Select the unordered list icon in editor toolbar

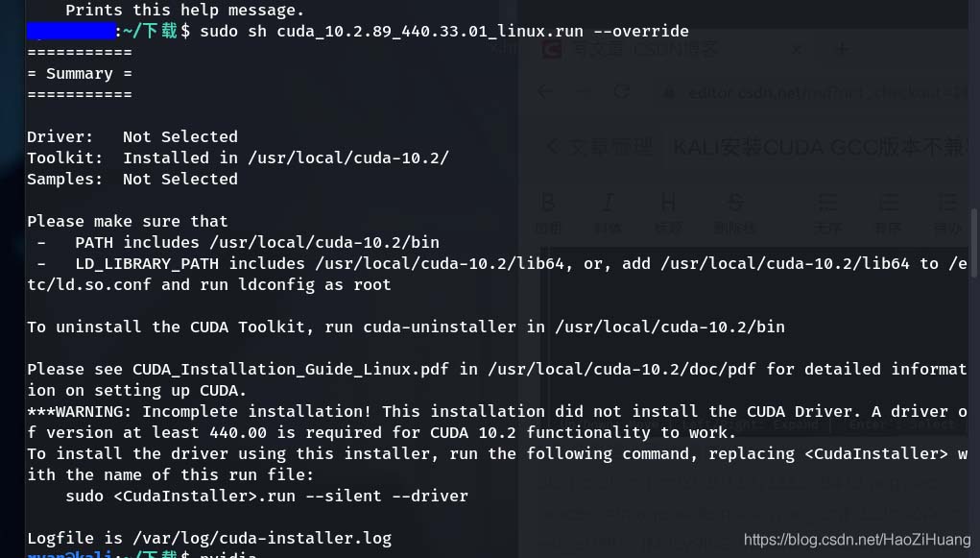click(827, 202)
